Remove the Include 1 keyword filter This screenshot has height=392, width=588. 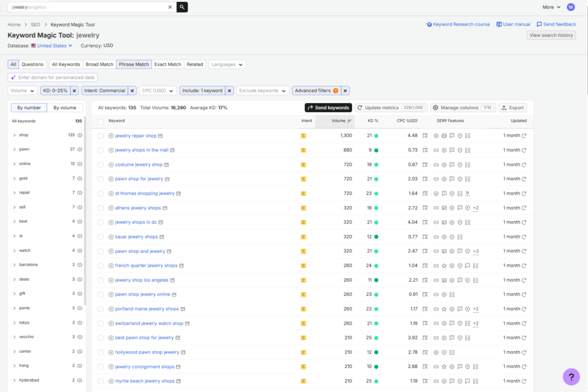[x=230, y=90]
